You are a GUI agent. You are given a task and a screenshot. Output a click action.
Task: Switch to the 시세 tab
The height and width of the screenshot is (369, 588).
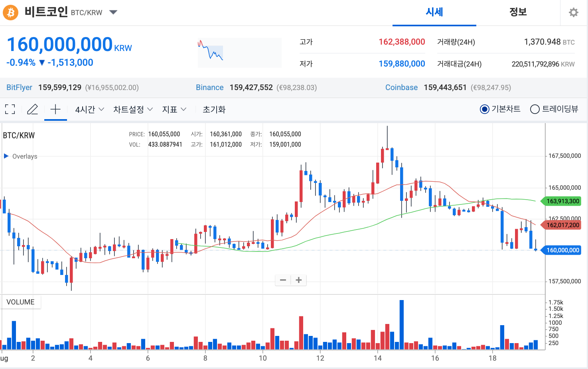coord(434,12)
